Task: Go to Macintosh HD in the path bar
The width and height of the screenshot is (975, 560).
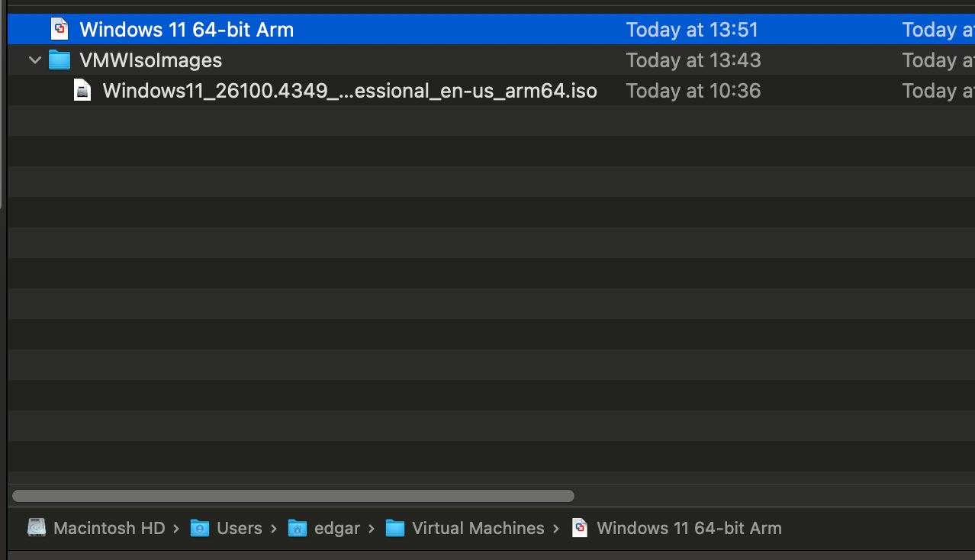Action: [x=109, y=528]
